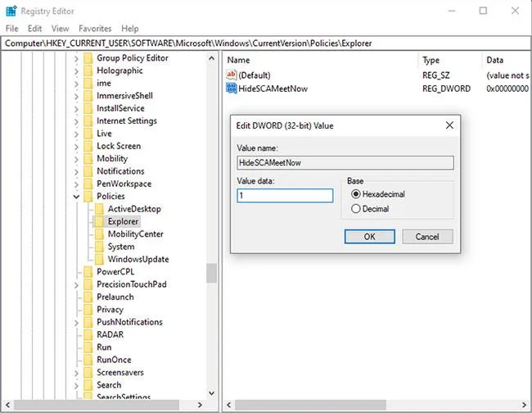Click the values pane horizontal scrollbar thumb
The image size is (532, 413).
coord(310,405)
